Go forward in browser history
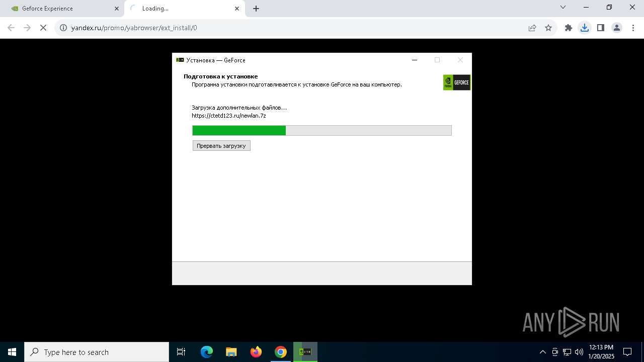644x362 pixels. (x=27, y=28)
